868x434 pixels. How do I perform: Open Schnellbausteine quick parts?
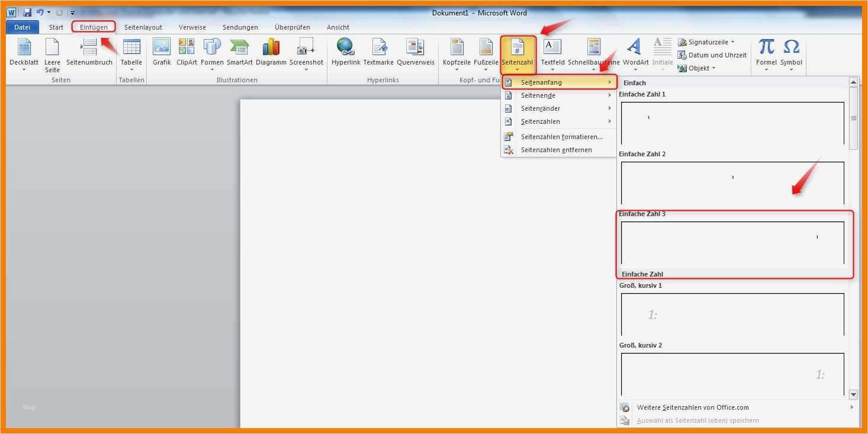(594, 55)
